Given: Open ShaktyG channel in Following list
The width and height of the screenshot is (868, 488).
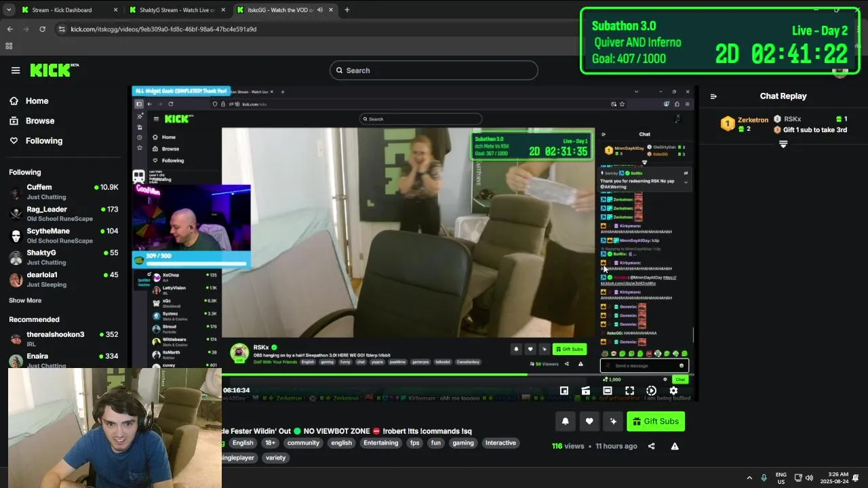Looking at the screenshot, I should click(x=64, y=258).
